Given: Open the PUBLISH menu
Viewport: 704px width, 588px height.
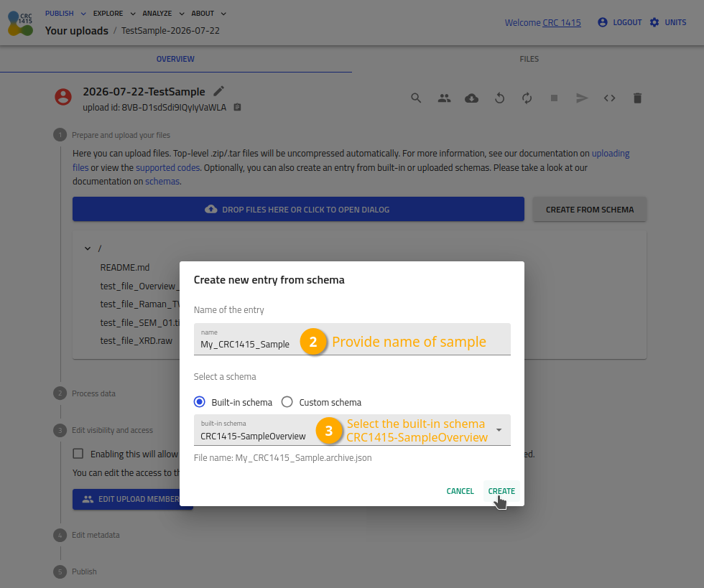Looking at the screenshot, I should [65, 14].
